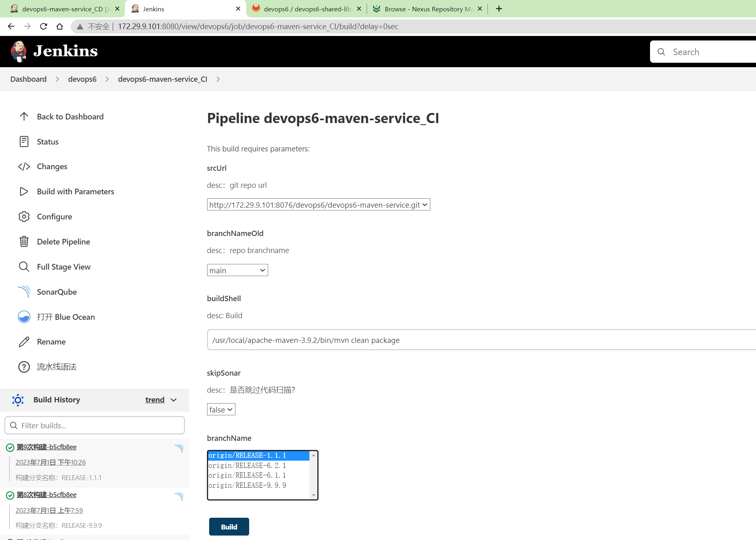Focus the Filter builds input field
Screen dimensions: 756x540
(95, 425)
